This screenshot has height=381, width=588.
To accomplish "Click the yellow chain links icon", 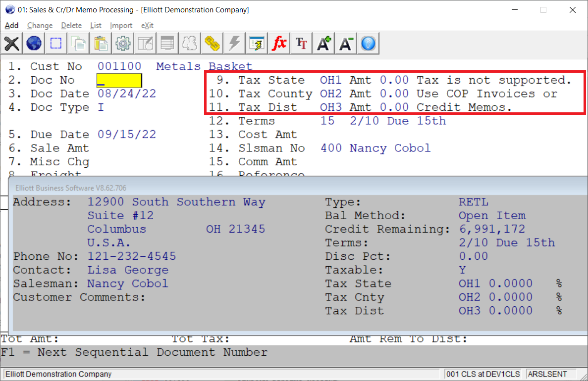I will point(212,44).
